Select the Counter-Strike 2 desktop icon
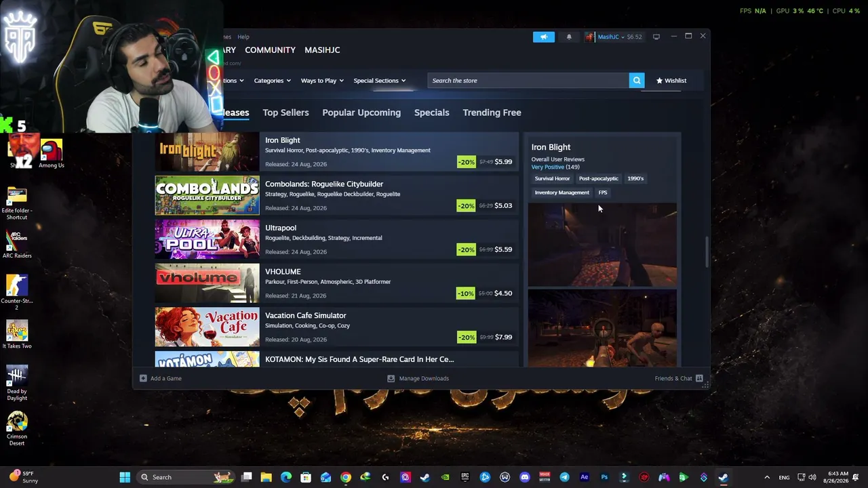868x488 pixels. tap(17, 291)
